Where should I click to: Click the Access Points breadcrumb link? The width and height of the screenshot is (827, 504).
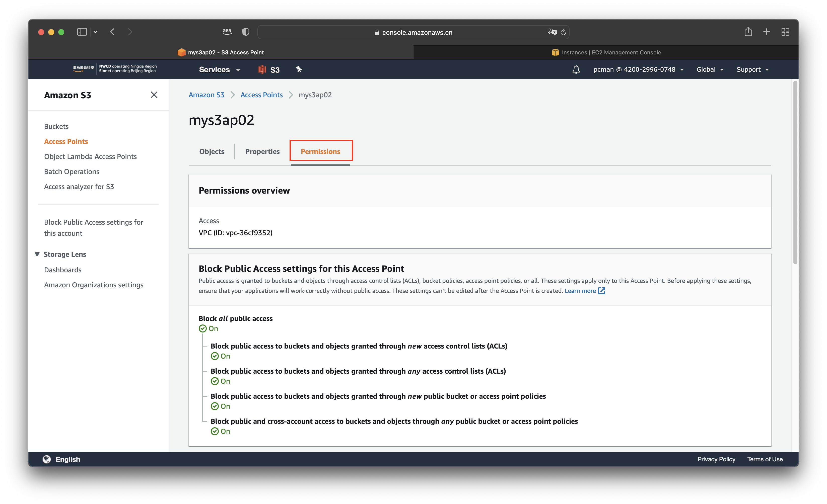[x=261, y=95]
